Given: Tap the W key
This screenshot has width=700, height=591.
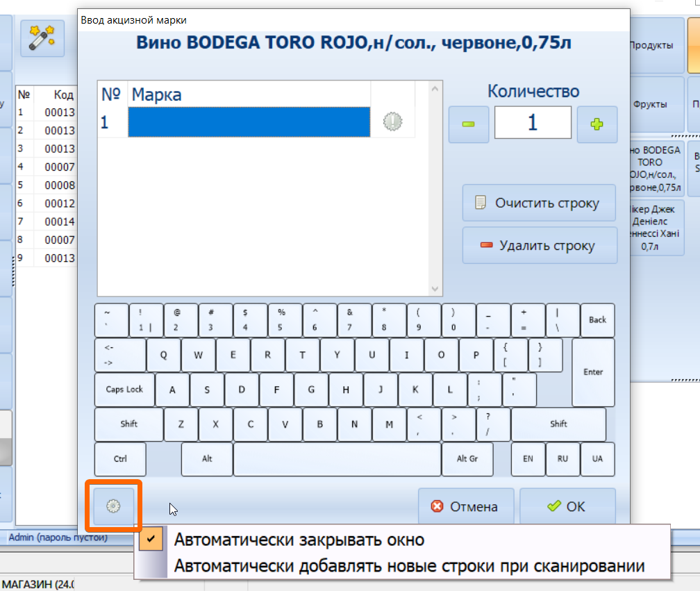Looking at the screenshot, I should pyautogui.click(x=198, y=355).
